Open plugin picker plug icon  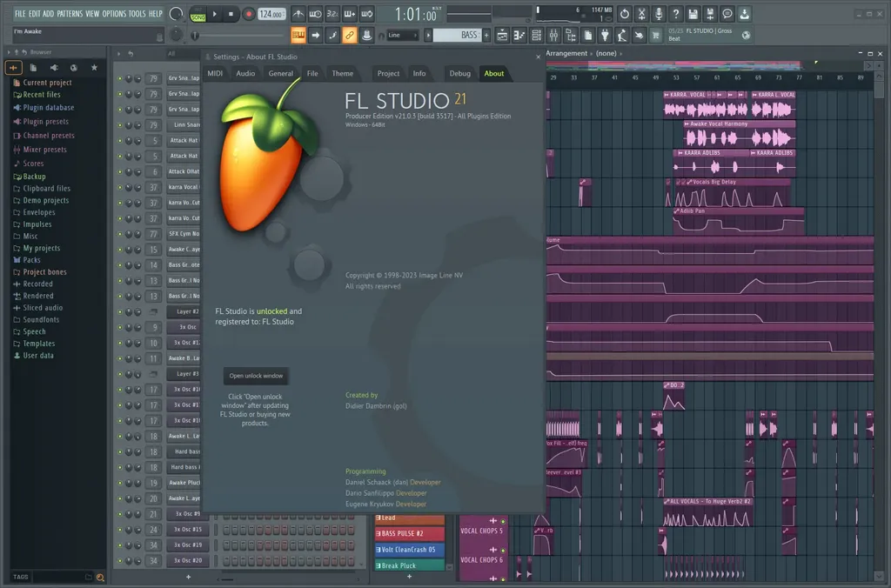coord(606,35)
